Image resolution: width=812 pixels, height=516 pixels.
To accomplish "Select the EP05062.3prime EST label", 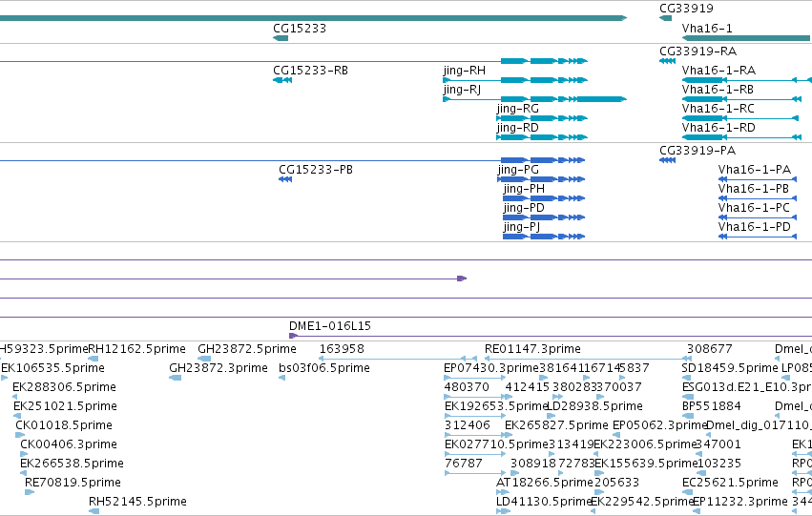I will tap(660, 425).
